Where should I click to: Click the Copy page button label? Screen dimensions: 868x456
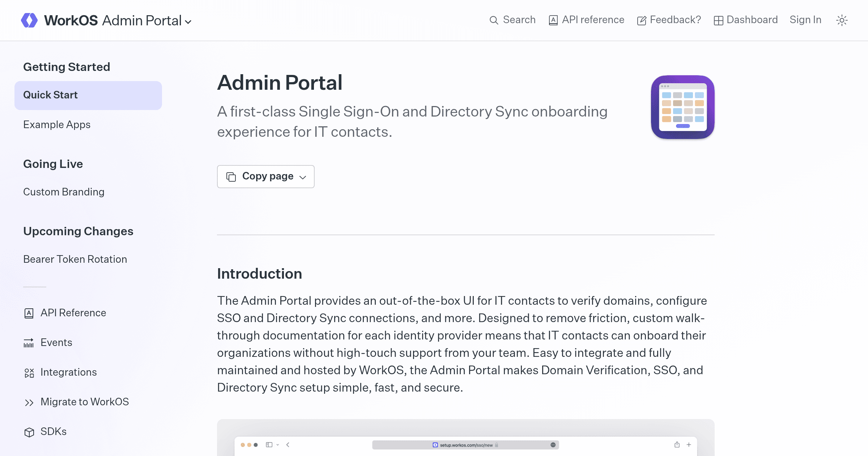click(x=268, y=176)
